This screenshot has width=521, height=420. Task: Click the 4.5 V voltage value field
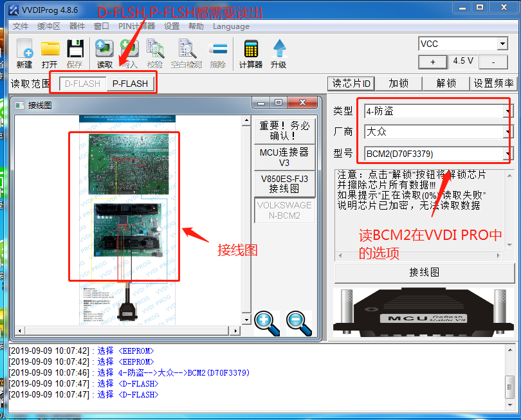coord(463,62)
